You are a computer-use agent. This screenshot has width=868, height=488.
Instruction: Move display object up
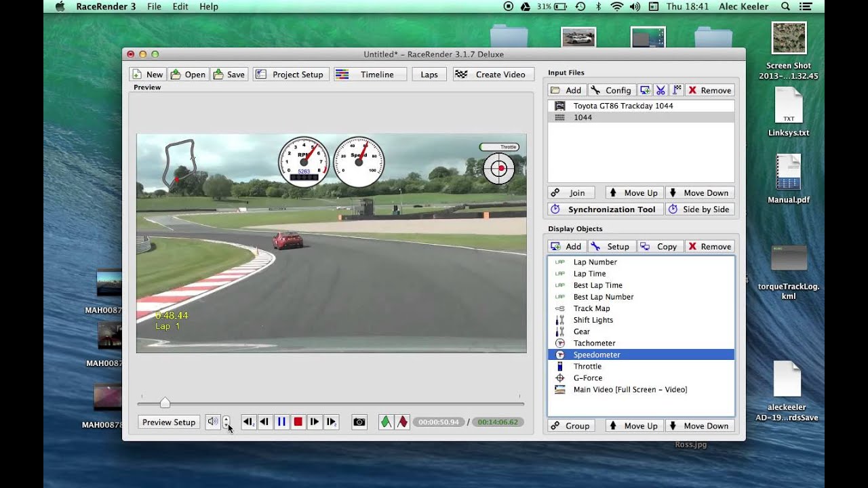coord(633,426)
